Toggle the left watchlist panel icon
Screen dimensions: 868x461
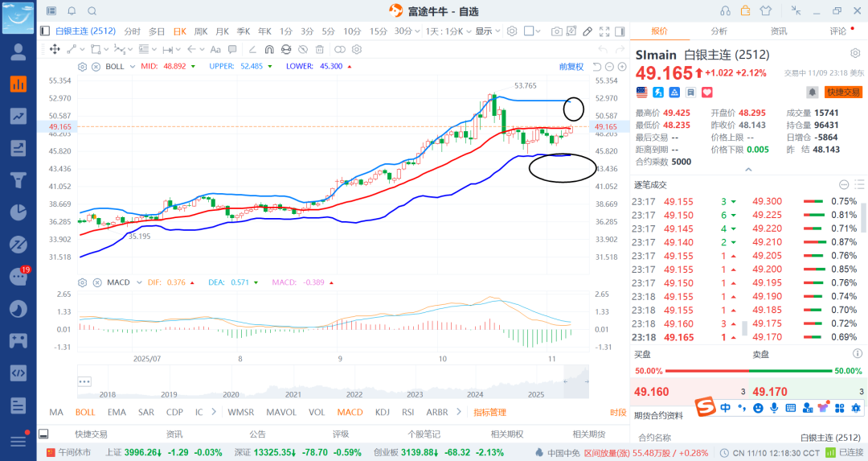click(45, 31)
